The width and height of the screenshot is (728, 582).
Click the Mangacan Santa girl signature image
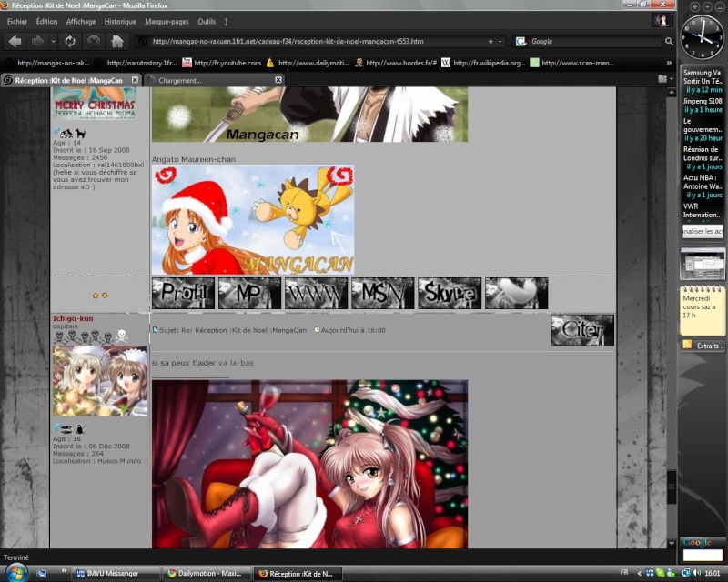[253, 219]
